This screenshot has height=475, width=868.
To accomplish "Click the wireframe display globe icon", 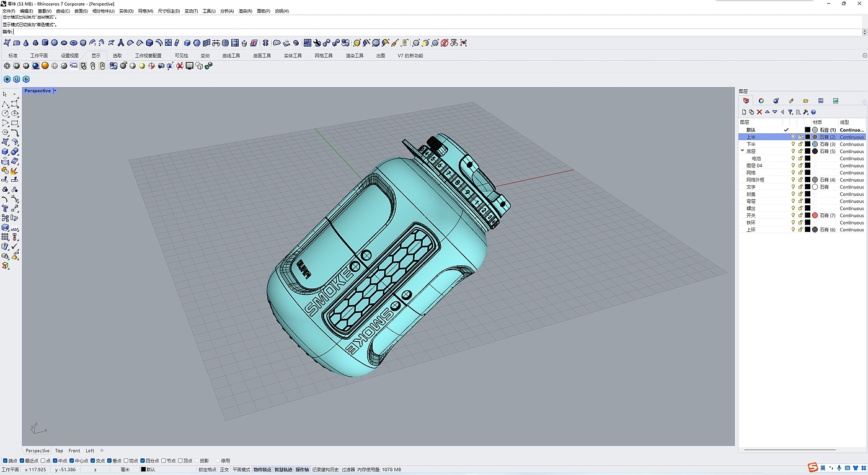I will (x=7, y=66).
